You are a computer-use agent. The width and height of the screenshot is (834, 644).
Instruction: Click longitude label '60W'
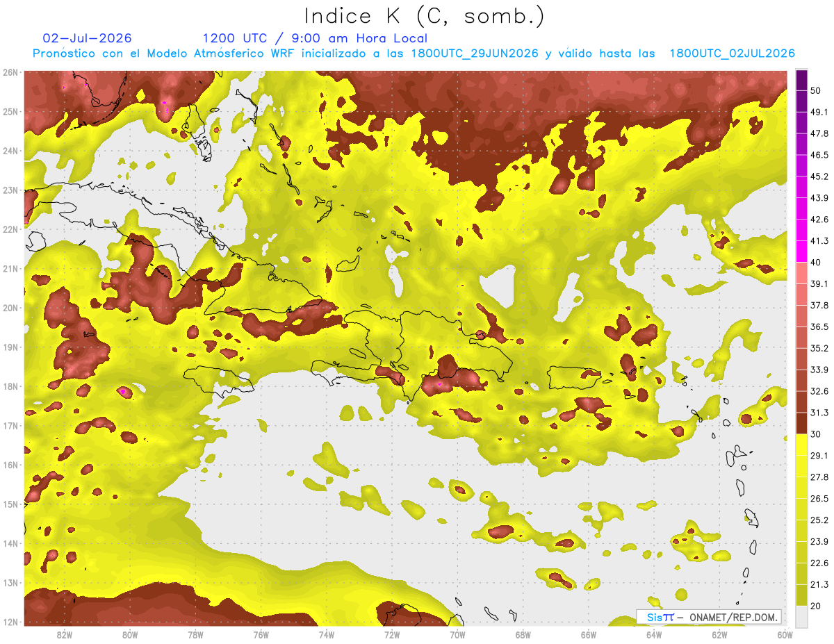coord(785,635)
